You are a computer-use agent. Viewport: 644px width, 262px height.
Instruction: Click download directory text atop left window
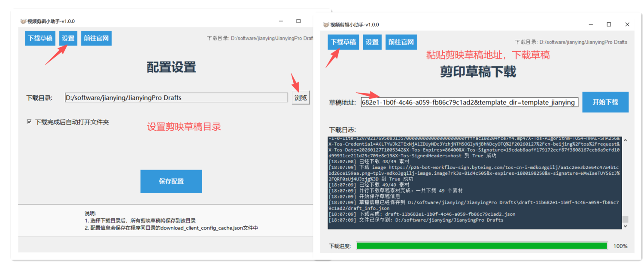[x=260, y=38]
